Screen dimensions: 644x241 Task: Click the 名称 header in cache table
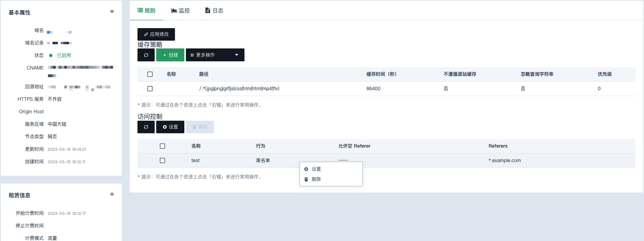(171, 74)
